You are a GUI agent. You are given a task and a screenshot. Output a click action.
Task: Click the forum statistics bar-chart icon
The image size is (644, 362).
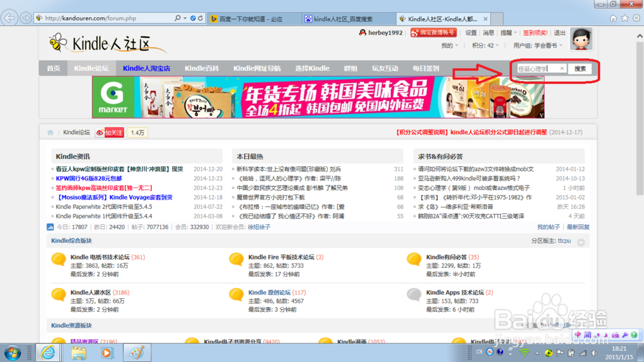tap(50, 227)
